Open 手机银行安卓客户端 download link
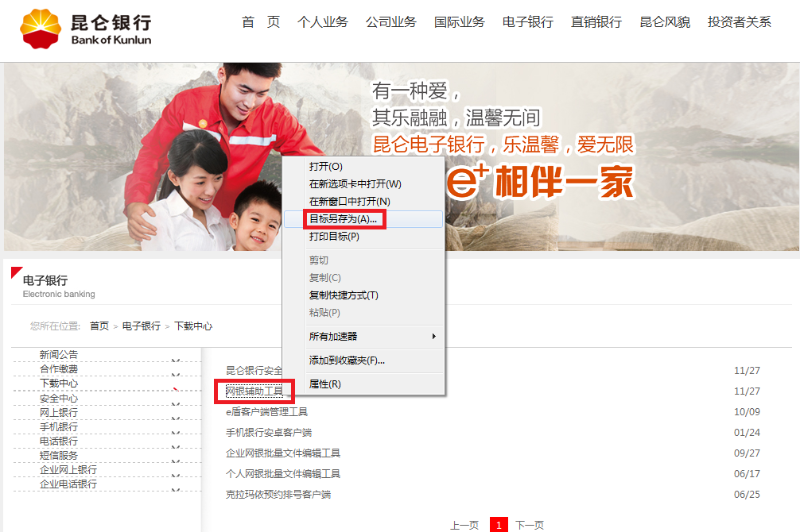Viewport: 800px width, 532px height. (x=269, y=433)
